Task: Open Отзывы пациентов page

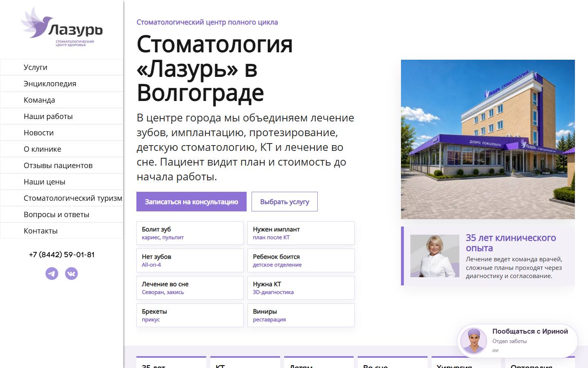Action: point(62,166)
